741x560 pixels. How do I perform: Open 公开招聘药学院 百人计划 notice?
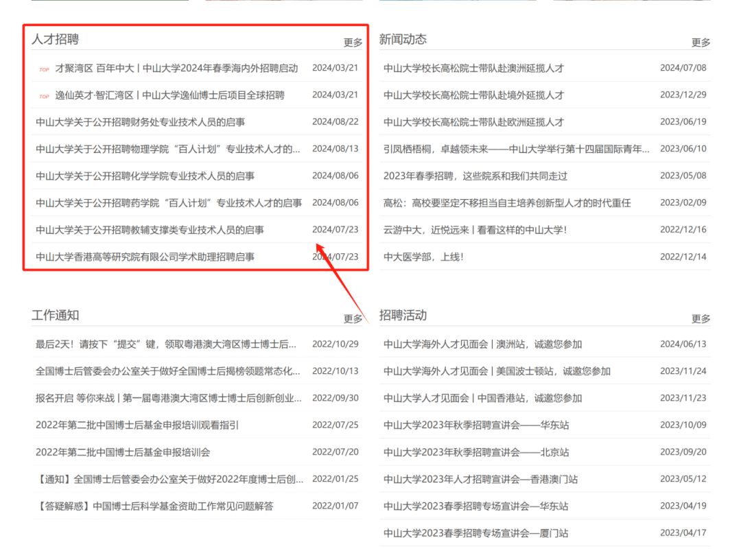pos(169,202)
